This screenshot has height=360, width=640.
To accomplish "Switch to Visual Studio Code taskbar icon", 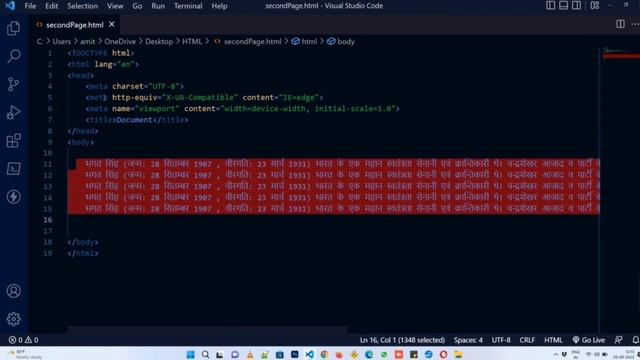I will coord(309,354).
